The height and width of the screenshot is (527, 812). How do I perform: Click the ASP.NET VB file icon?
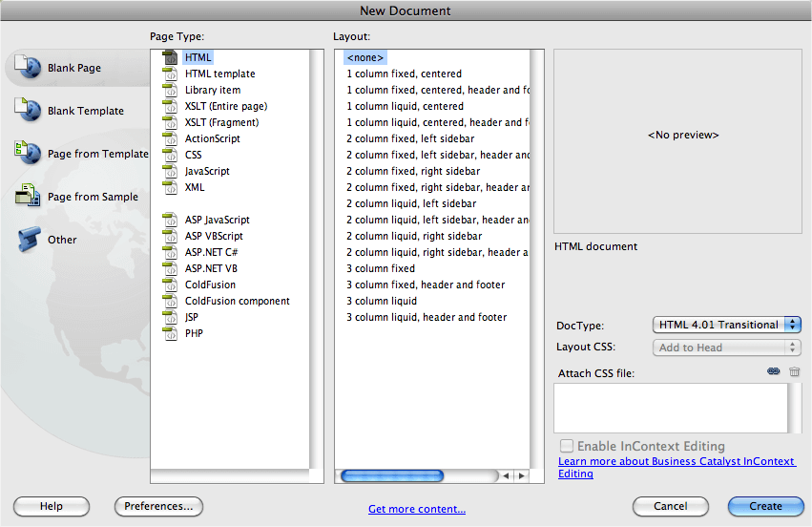(171, 268)
